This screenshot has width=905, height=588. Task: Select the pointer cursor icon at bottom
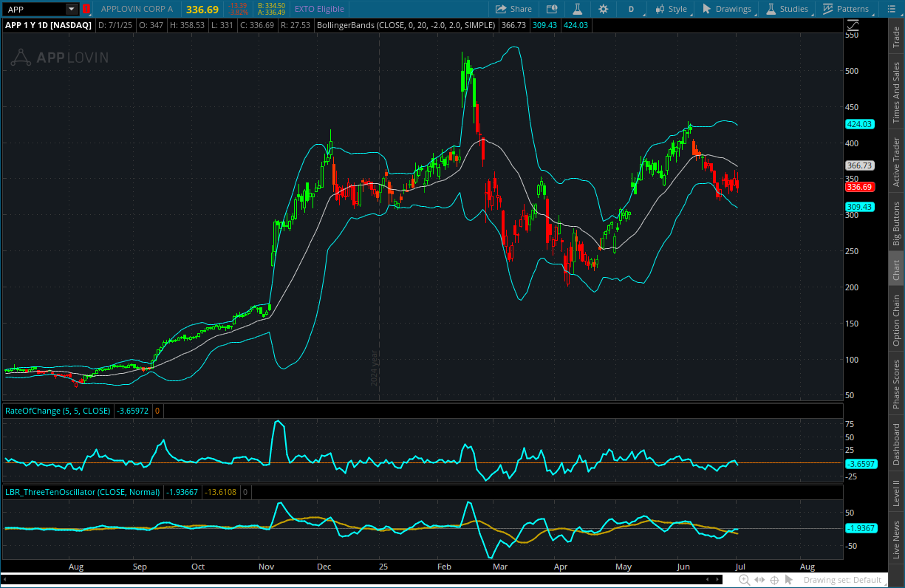pos(789,580)
